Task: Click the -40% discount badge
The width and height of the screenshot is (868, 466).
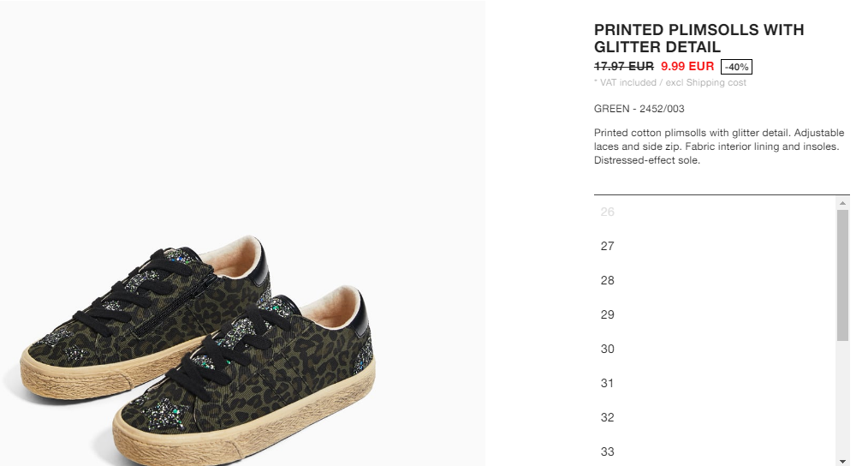Action: [x=736, y=67]
